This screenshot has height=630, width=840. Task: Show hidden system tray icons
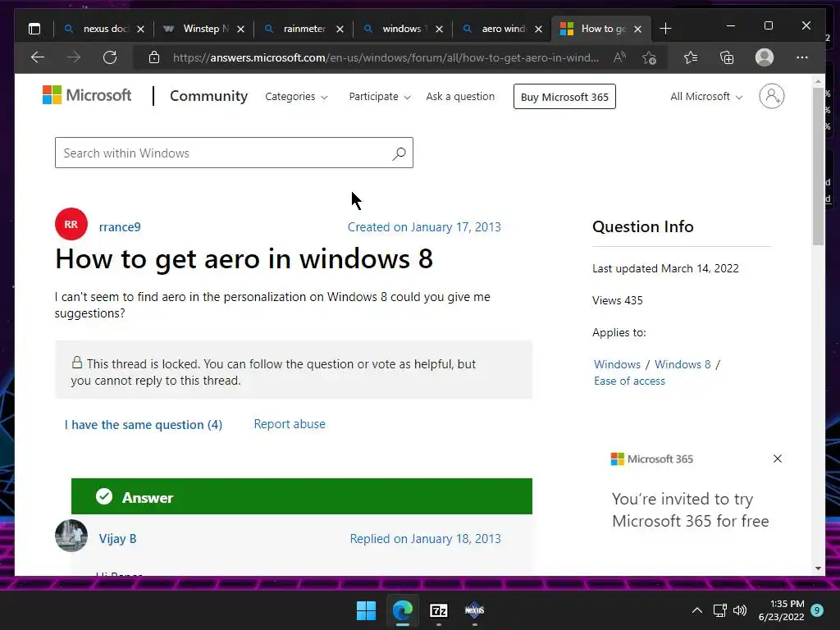pos(697,610)
